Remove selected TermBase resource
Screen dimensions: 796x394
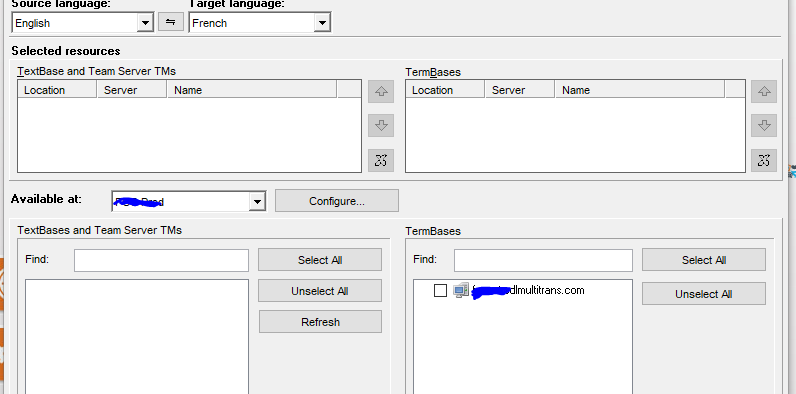(764, 160)
